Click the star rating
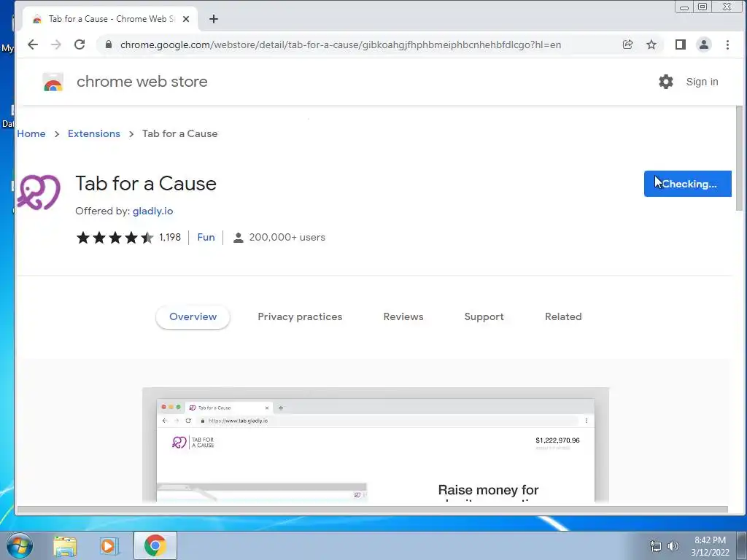The height and width of the screenshot is (560, 747). pos(115,237)
